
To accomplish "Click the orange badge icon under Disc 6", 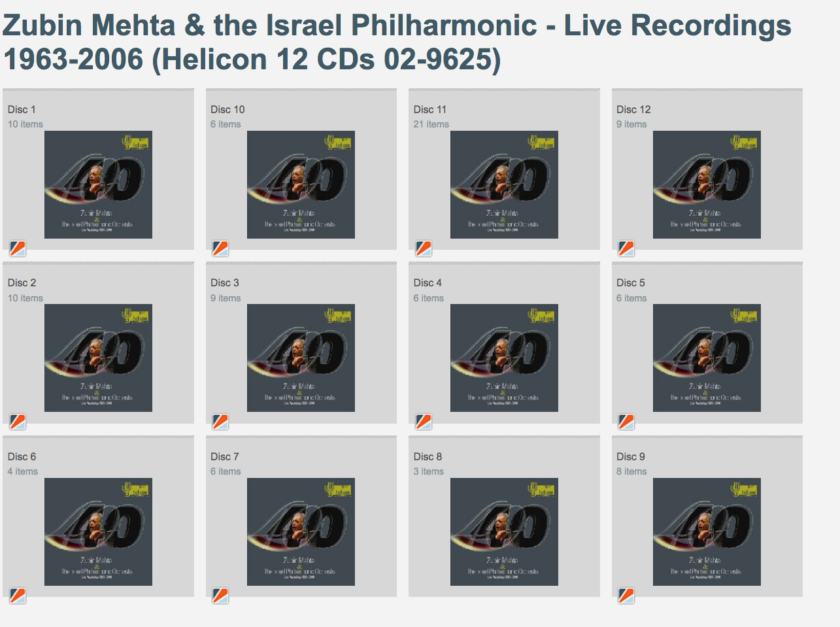I will point(18,596).
